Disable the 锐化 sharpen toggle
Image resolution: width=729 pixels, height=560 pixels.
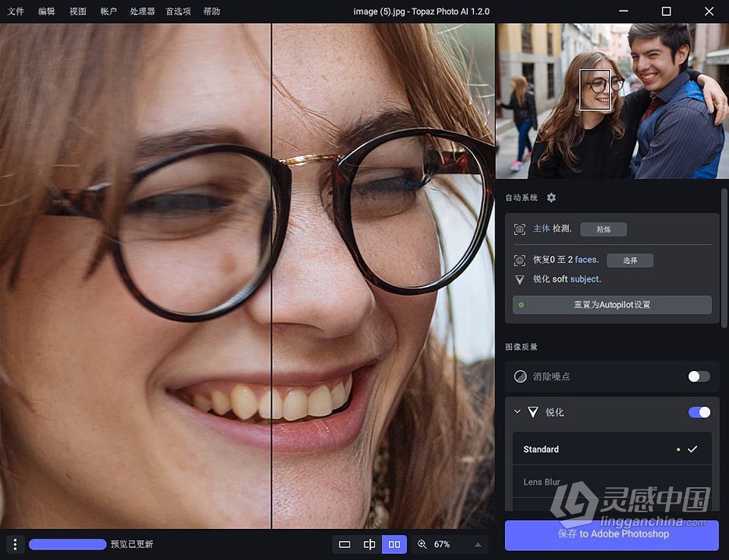[699, 412]
